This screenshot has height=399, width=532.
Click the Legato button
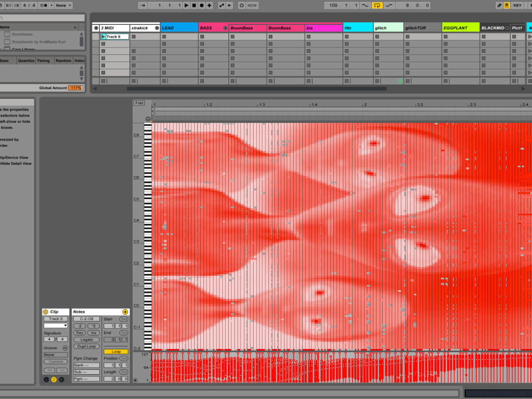click(86, 340)
